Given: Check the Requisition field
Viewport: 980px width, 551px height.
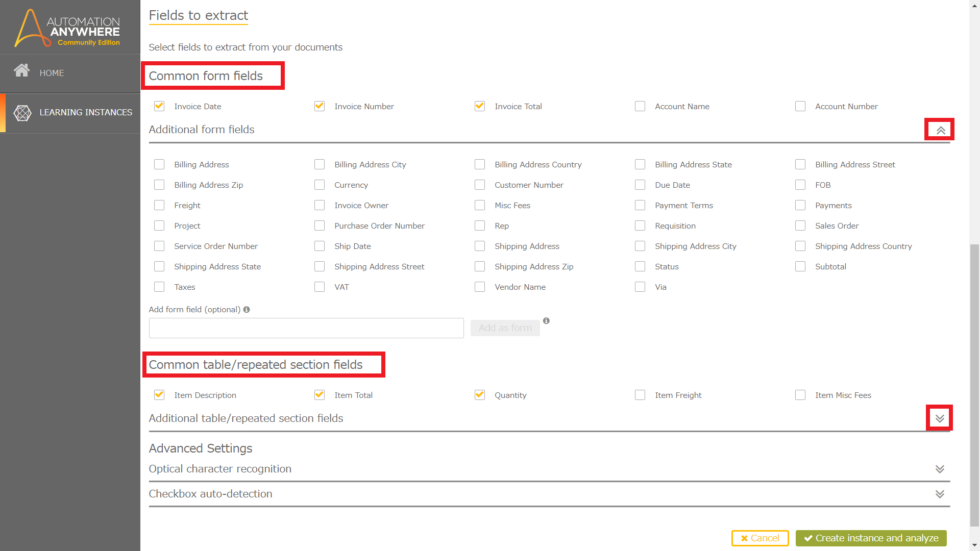Looking at the screenshot, I should pyautogui.click(x=640, y=226).
